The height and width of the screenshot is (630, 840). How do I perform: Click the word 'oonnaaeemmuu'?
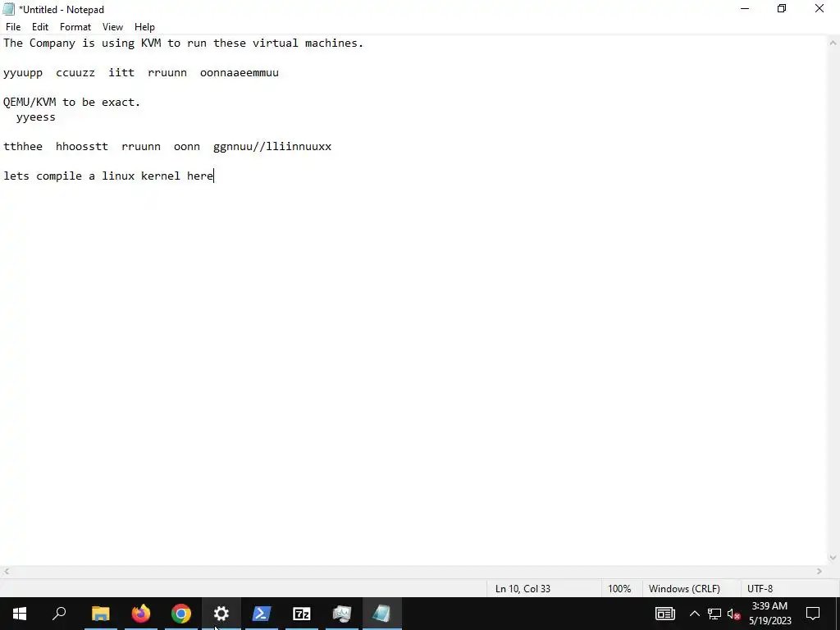click(240, 73)
